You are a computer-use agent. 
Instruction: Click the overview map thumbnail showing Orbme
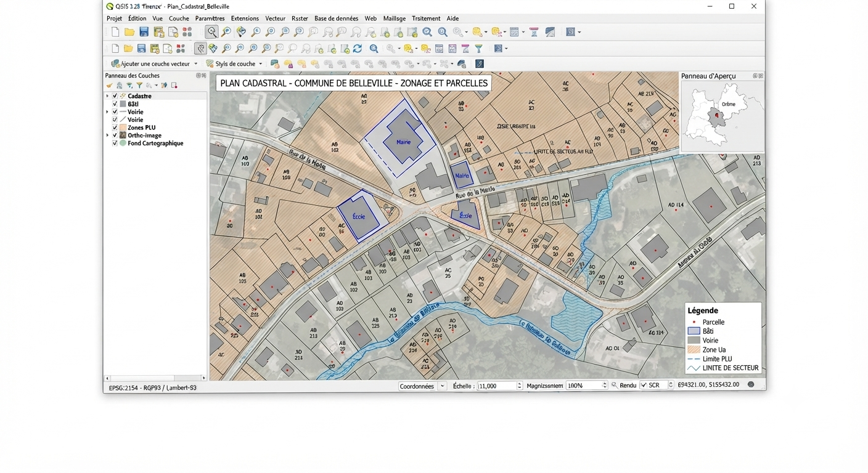coord(722,116)
